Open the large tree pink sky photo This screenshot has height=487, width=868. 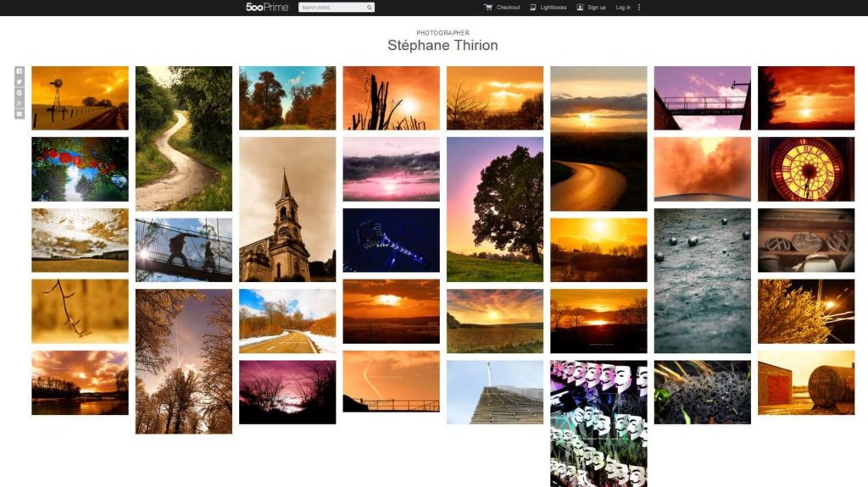pyautogui.click(x=495, y=209)
